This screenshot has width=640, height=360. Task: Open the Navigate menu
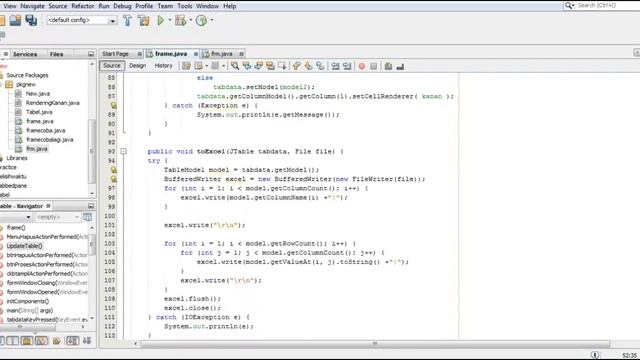pyautogui.click(x=33, y=6)
